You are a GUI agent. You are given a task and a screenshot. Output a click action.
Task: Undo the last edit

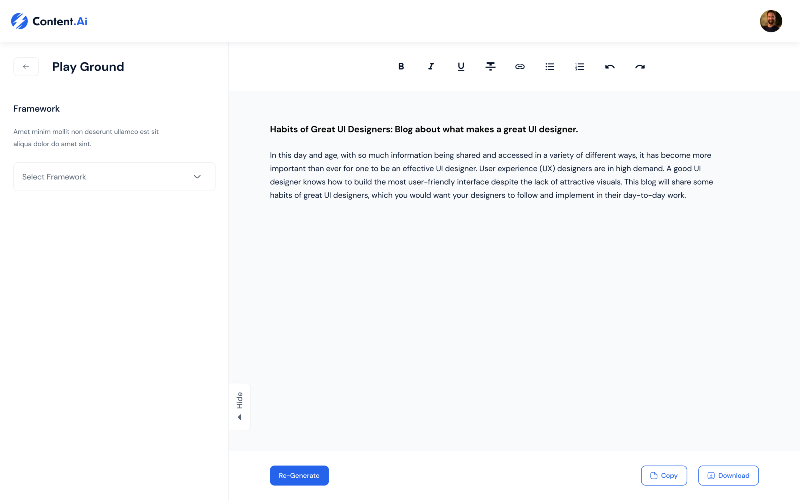(x=610, y=66)
